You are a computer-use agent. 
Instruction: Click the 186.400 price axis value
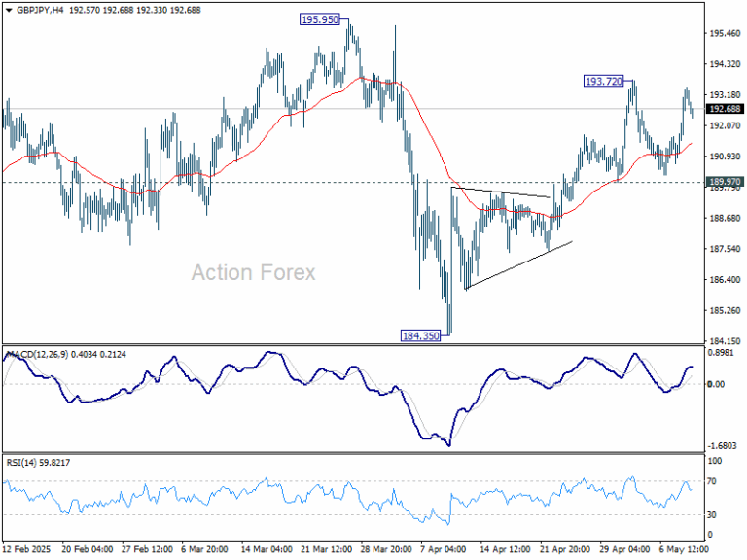[725, 280]
